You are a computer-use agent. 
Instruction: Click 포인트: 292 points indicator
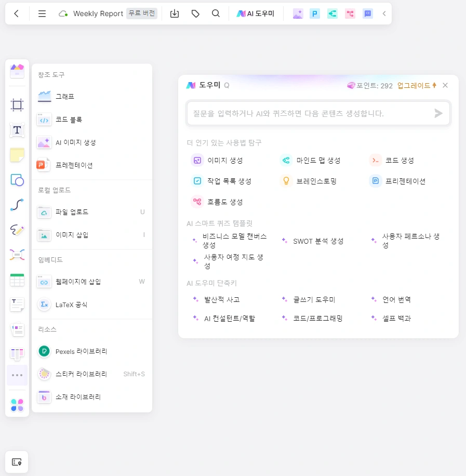(x=370, y=86)
